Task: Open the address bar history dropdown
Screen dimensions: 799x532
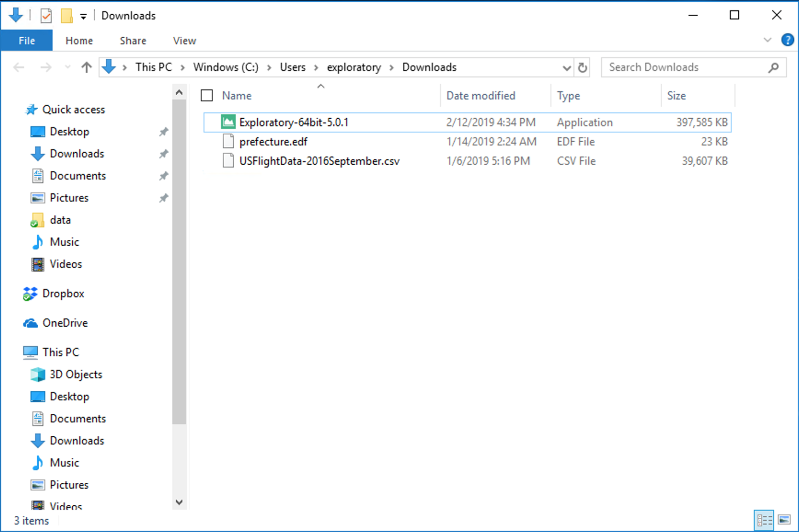Action: click(567, 68)
